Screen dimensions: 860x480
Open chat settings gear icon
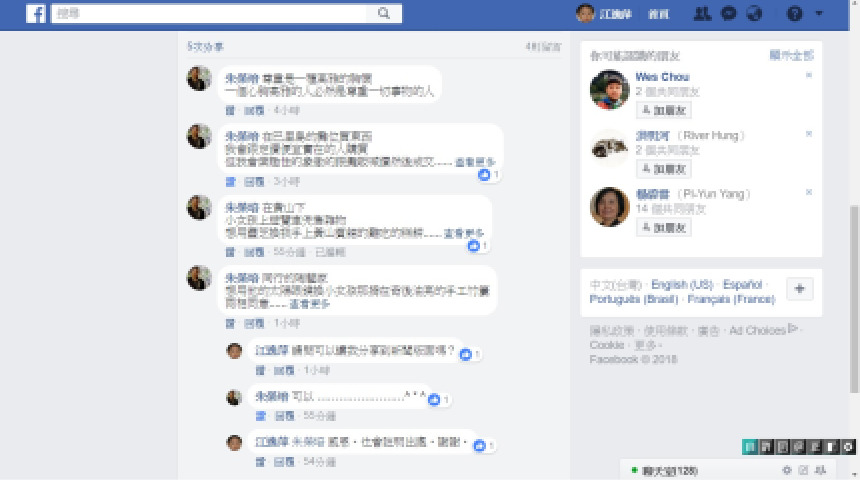(x=787, y=470)
